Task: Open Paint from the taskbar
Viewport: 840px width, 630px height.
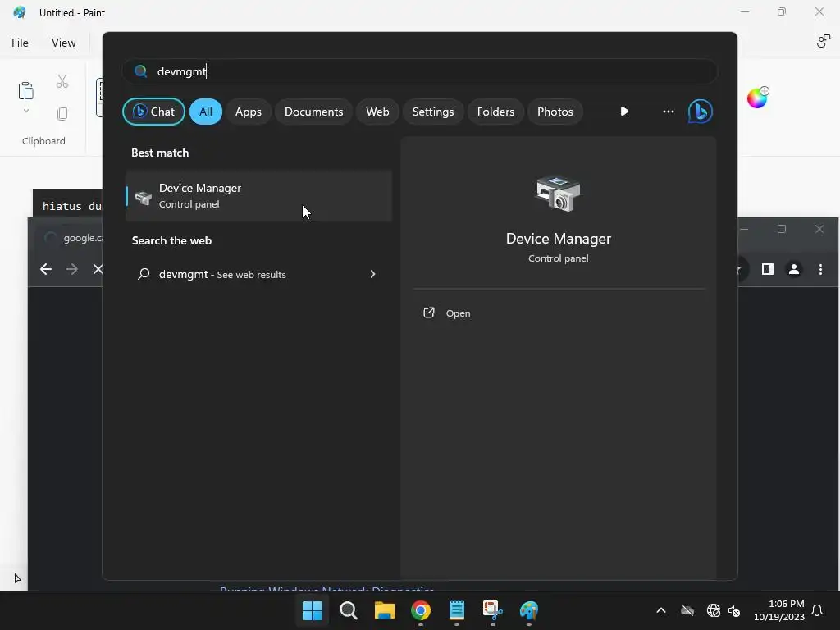Action: point(529,610)
